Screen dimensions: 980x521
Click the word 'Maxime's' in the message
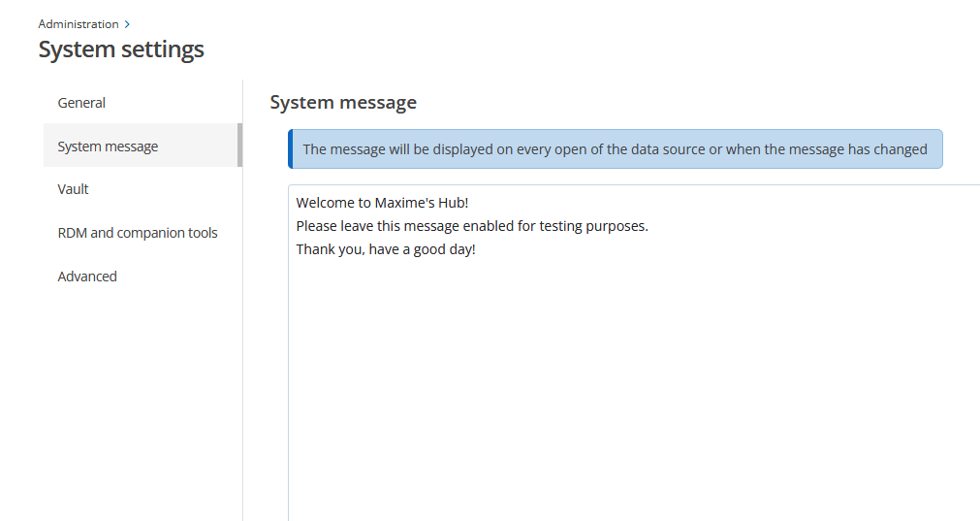tap(403, 203)
